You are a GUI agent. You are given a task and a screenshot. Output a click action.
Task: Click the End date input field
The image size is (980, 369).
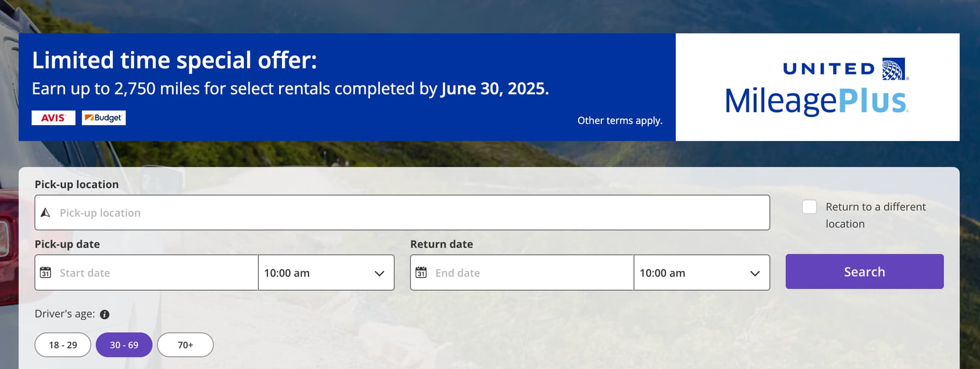click(528, 273)
